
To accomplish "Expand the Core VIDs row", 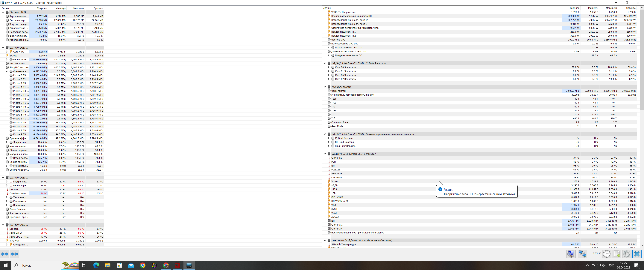I will [7, 52].
